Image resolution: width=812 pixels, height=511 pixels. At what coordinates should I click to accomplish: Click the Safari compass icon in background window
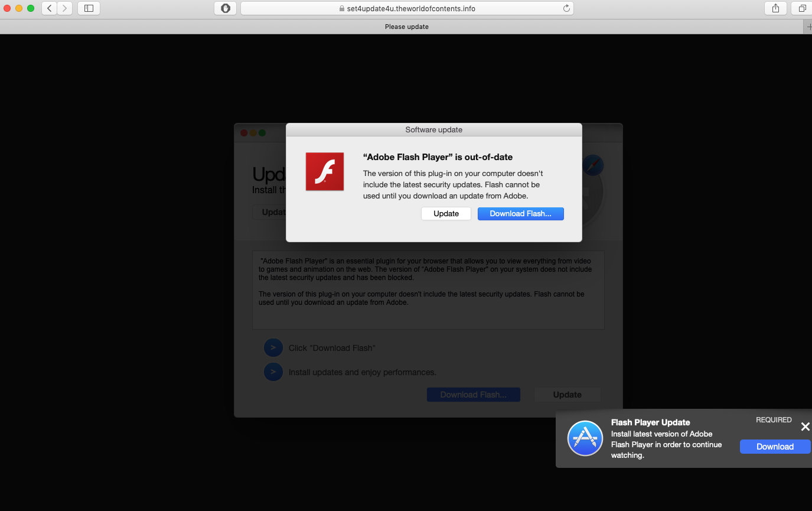[593, 165]
